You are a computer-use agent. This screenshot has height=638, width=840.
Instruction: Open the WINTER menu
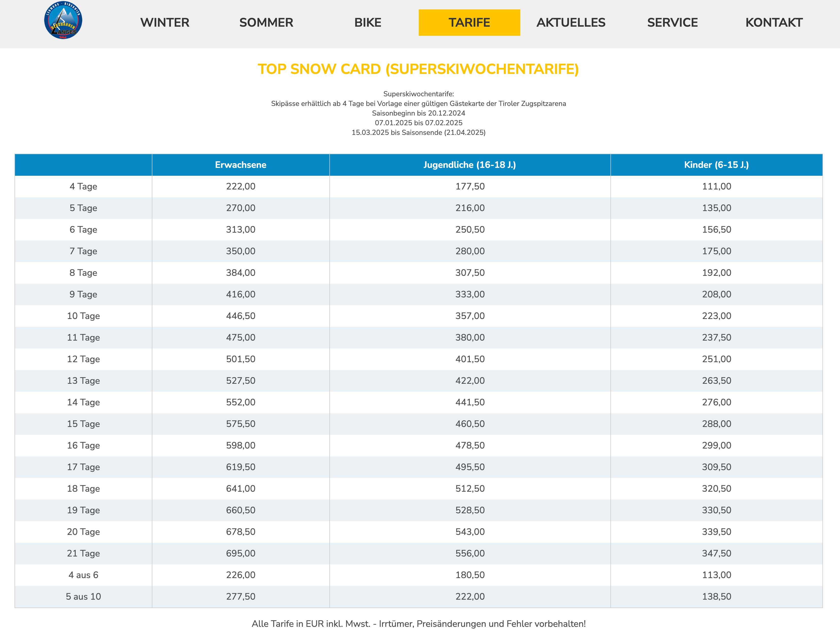pos(165,22)
